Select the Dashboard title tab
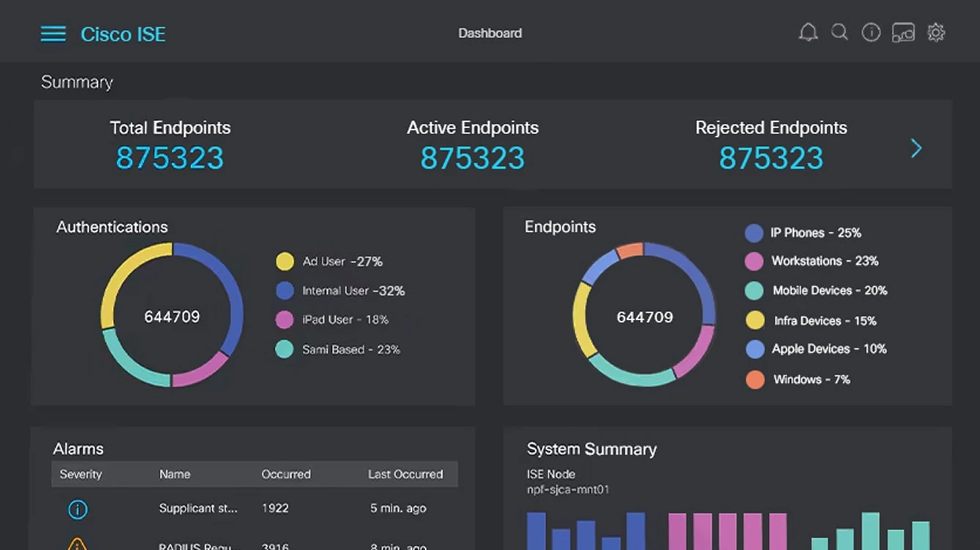Viewport: 980px width, 550px height. 490,33
